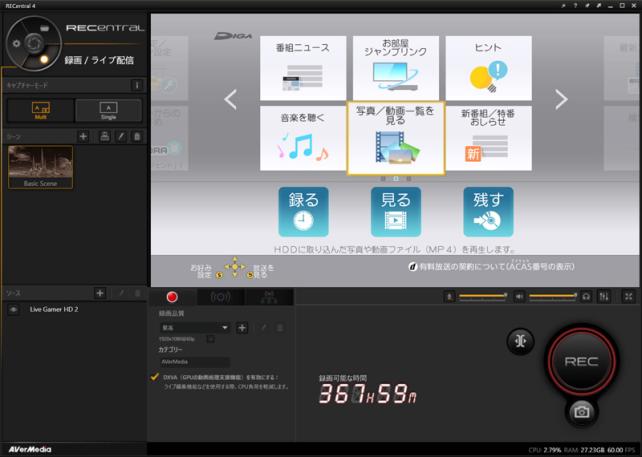Switch to the multi-streaming tab
Screen dimensions: 642x457
269,297
